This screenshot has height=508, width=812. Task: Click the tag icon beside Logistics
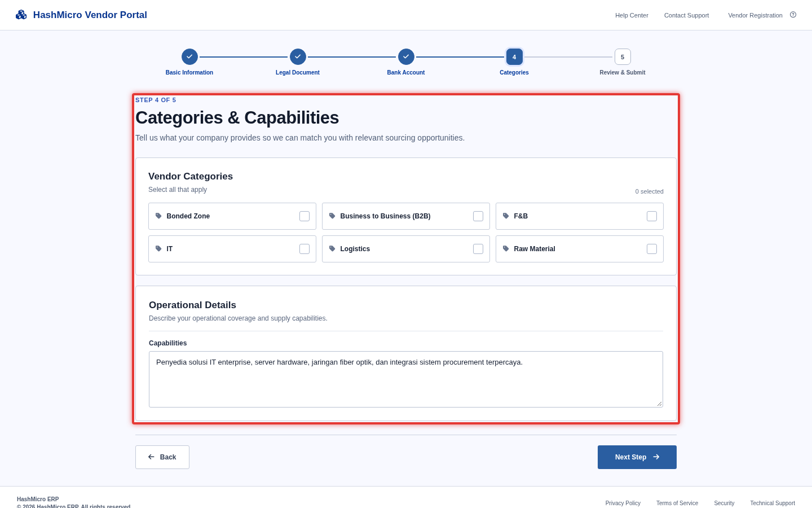(332, 249)
